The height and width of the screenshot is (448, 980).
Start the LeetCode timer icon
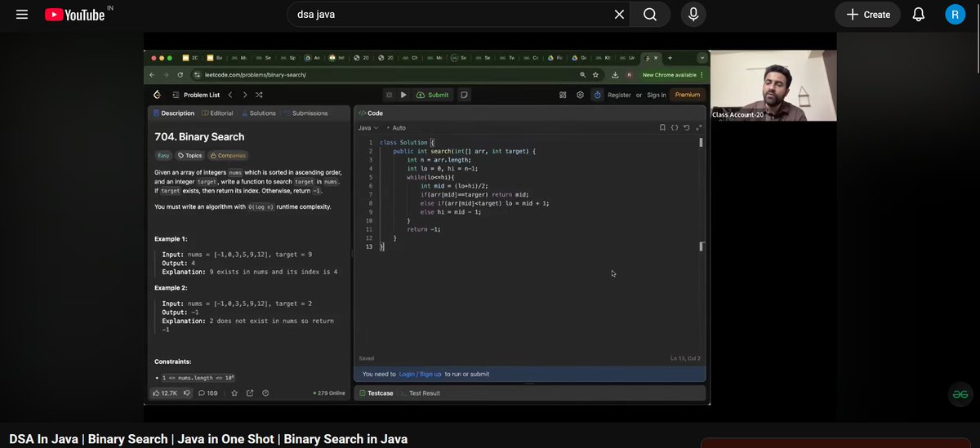click(597, 95)
